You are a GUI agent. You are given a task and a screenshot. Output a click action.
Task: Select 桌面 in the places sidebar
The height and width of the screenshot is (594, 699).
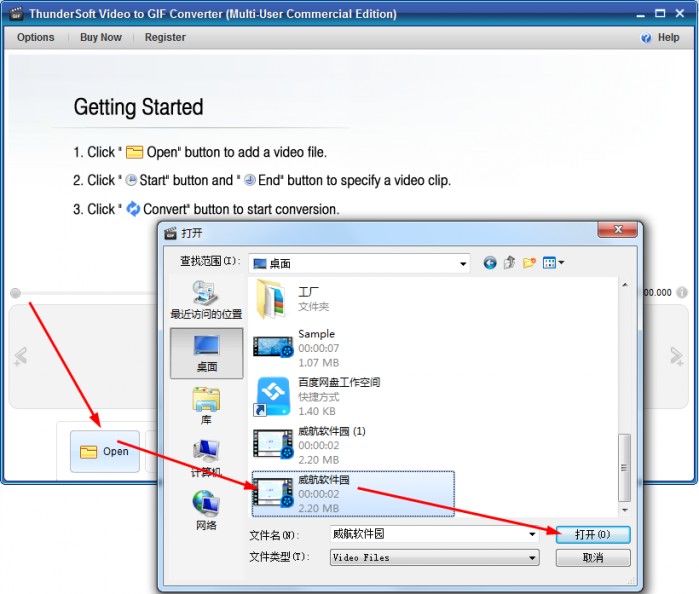coord(206,353)
